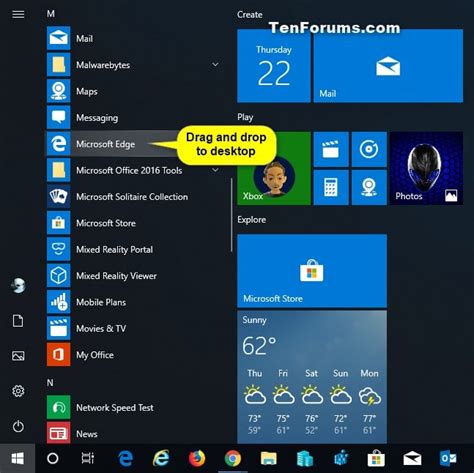
Task: Click the Windows Start button
Action: (17, 458)
